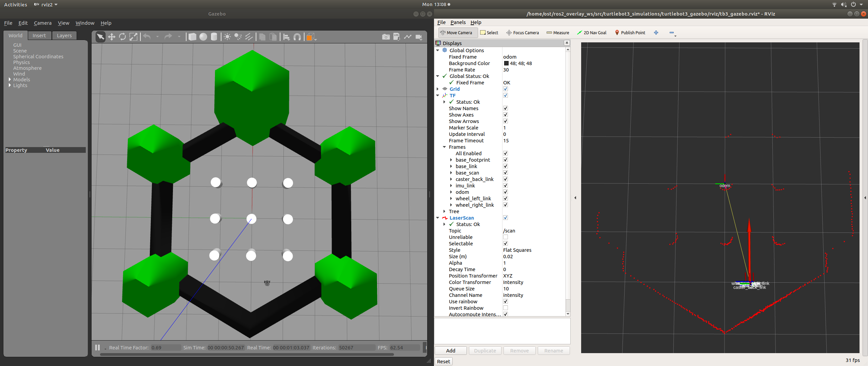This screenshot has width=868, height=366.
Task: Uncheck the Show Names checkbox
Action: point(505,108)
